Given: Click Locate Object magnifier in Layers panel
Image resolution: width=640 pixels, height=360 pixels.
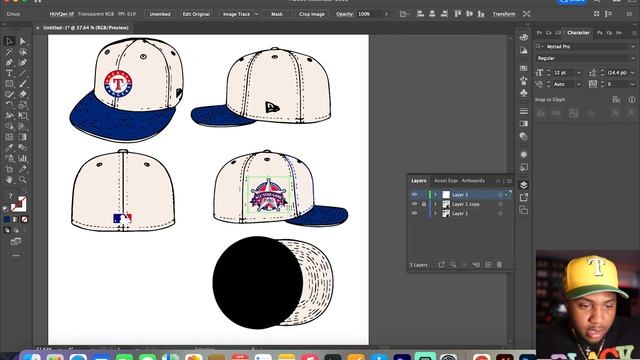Looking at the screenshot, I should [453, 265].
